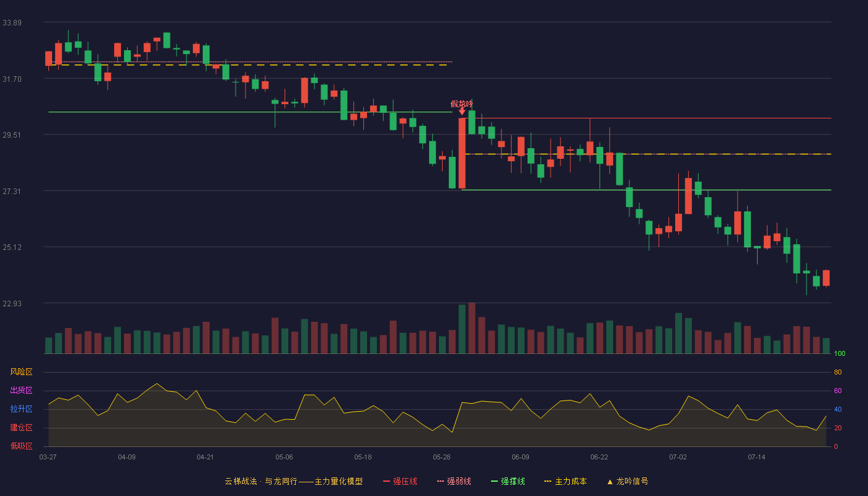The height and width of the screenshot is (496, 868).
Task: Select the 低吸区 zone label
Action: (21, 446)
